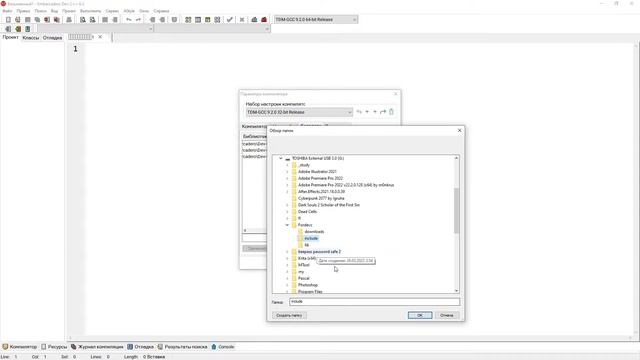Open the Выполнить menu
640x360 pixels.
click(90, 11)
